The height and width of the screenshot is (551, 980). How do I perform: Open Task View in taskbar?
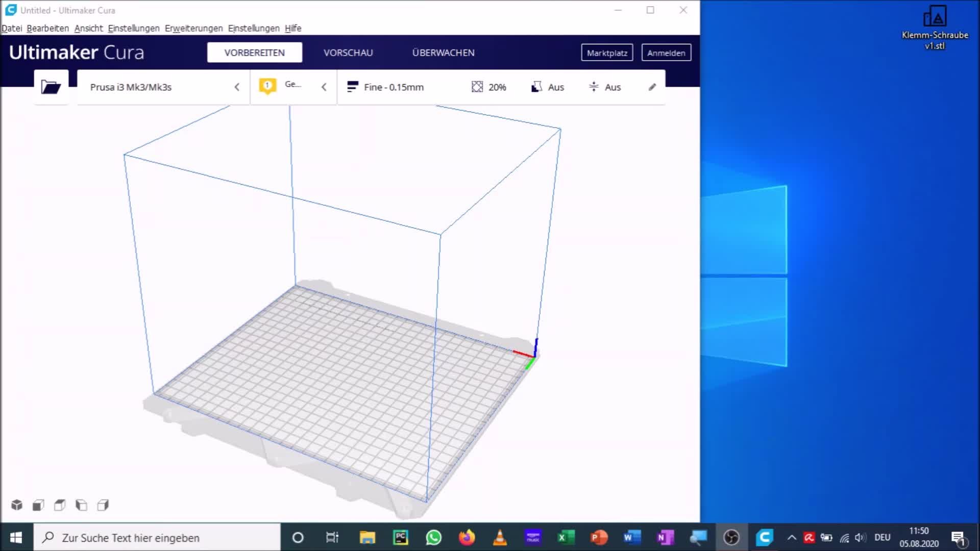click(332, 538)
